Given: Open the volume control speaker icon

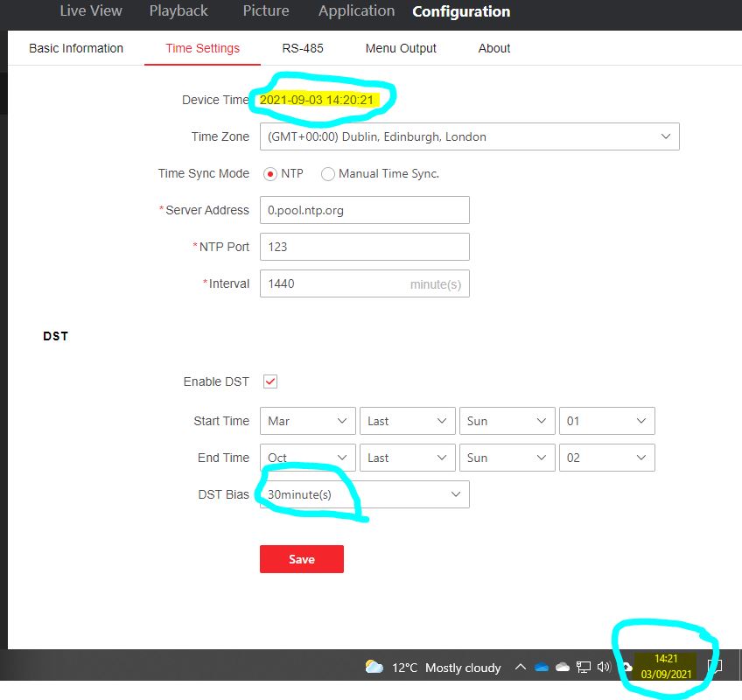Looking at the screenshot, I should point(604,667).
